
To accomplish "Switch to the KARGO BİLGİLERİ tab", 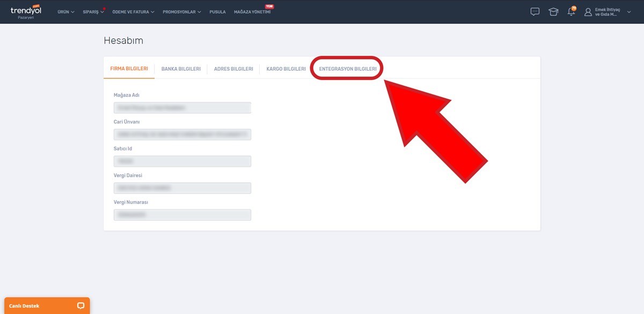I will point(286,69).
